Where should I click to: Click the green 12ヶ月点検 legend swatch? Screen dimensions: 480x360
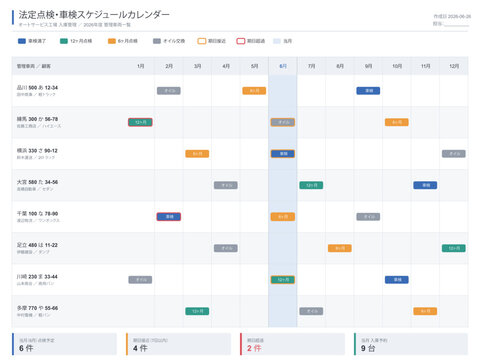pos(64,41)
